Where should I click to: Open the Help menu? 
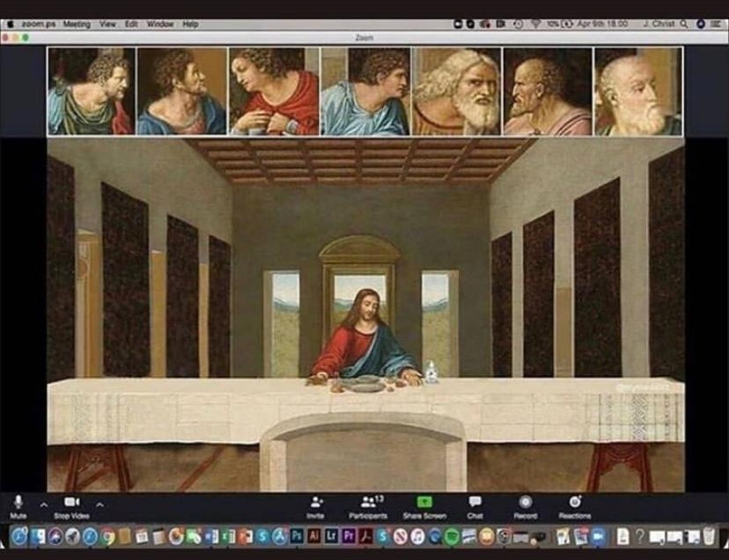point(190,24)
